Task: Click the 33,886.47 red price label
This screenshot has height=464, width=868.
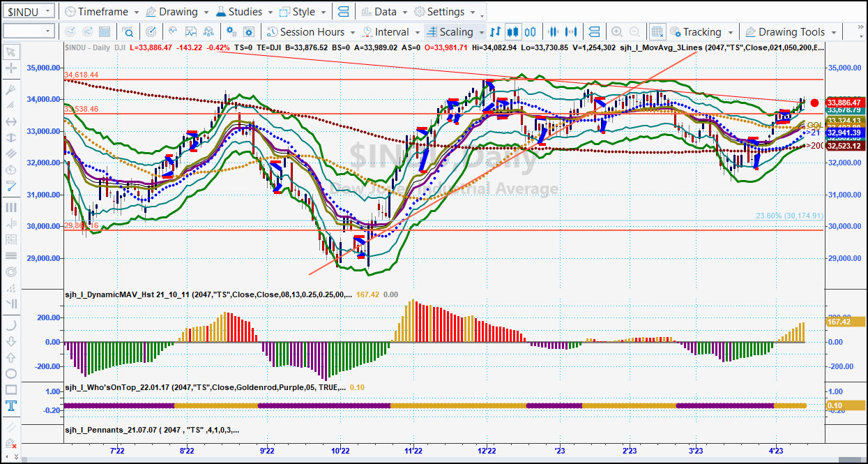Action: click(844, 102)
